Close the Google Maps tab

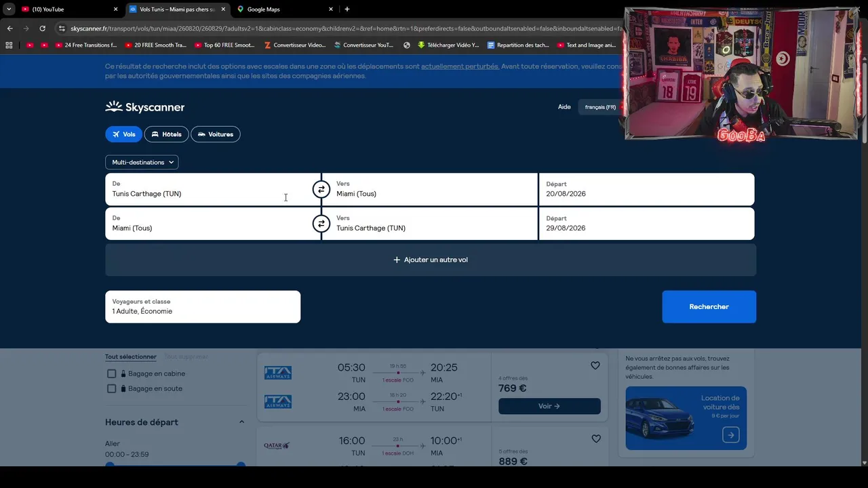point(331,9)
